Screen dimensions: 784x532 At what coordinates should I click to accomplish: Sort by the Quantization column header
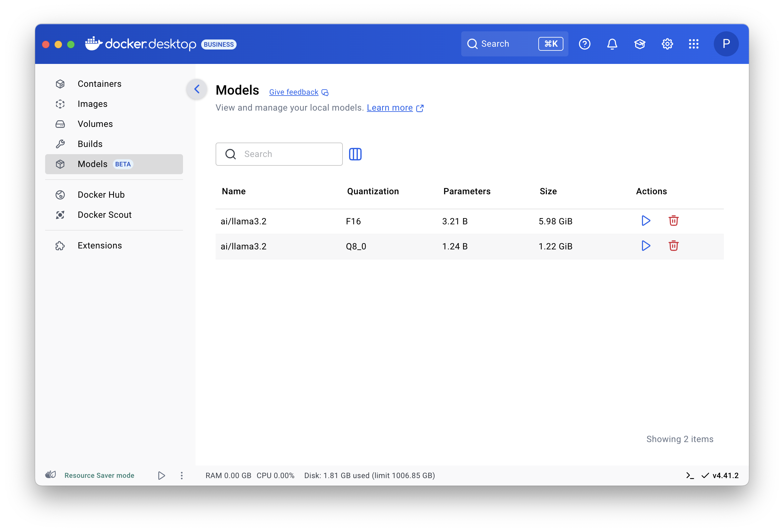(x=373, y=191)
